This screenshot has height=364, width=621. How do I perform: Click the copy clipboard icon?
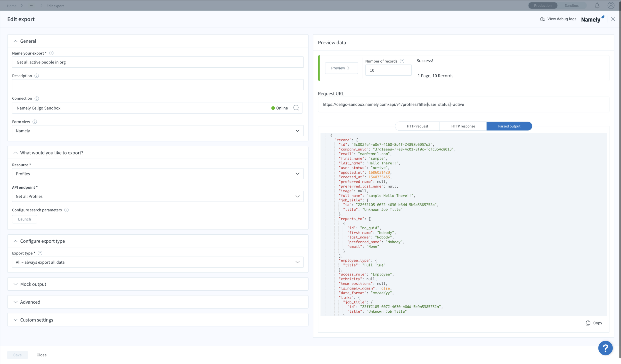tap(588, 323)
